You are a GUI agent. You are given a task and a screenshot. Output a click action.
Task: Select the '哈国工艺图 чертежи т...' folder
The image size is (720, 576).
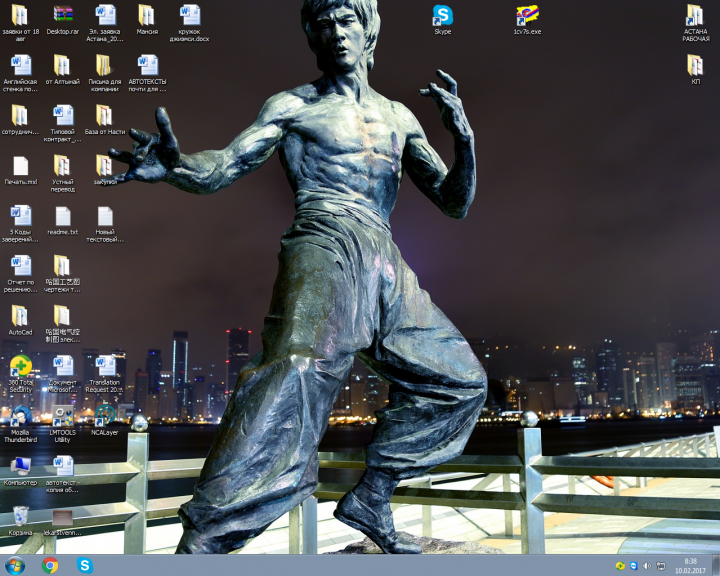pyautogui.click(x=62, y=274)
